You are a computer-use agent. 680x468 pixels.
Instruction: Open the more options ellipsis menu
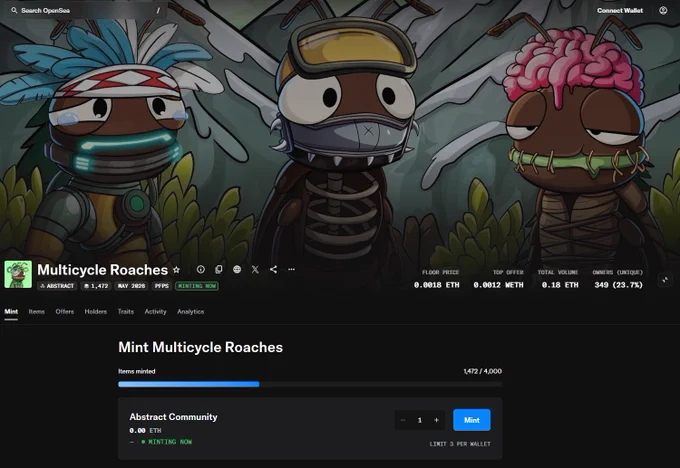[x=291, y=269]
